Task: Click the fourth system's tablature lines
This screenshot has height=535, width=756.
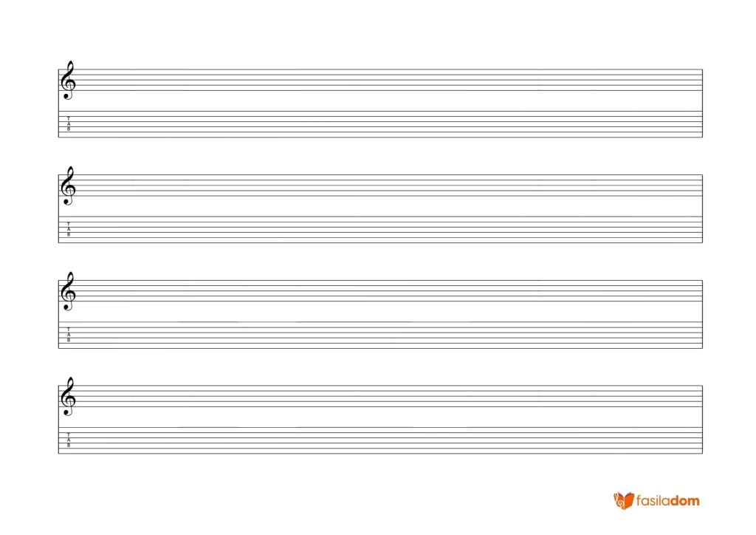Action: coord(380,440)
